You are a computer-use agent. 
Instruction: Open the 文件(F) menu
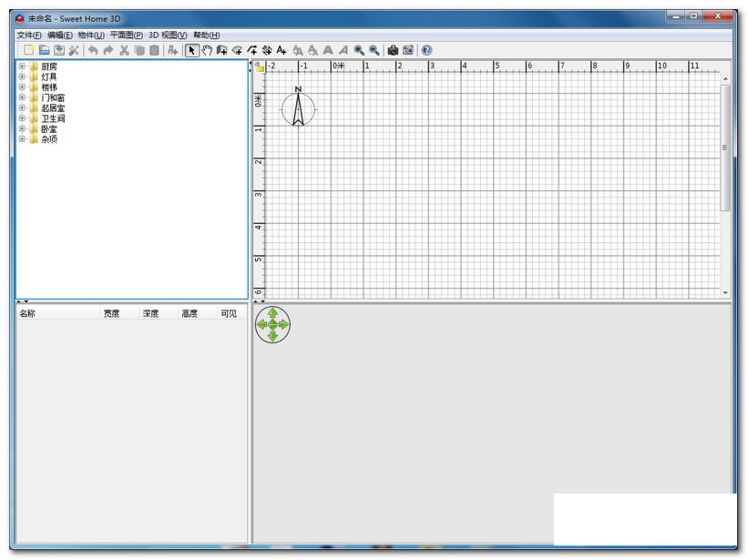point(29,35)
